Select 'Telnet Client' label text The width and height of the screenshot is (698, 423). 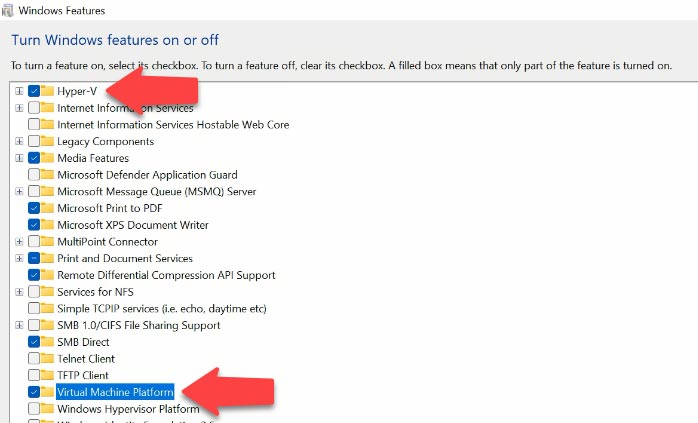click(x=86, y=358)
